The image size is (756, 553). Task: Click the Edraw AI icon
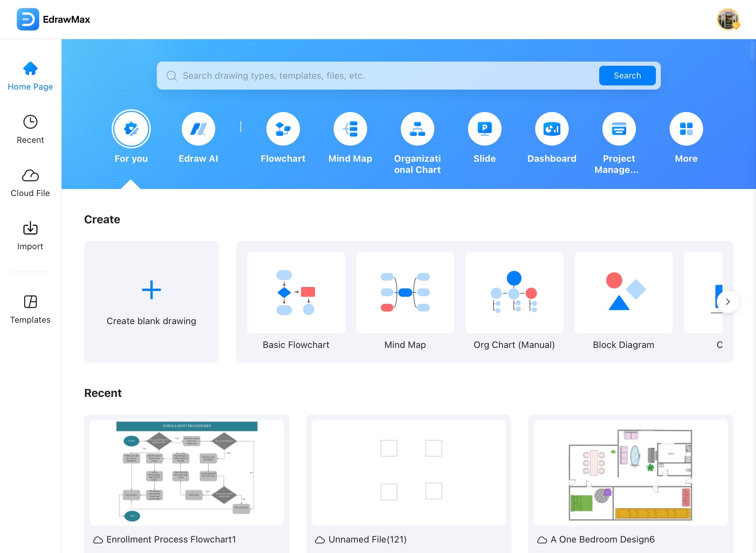tap(198, 129)
